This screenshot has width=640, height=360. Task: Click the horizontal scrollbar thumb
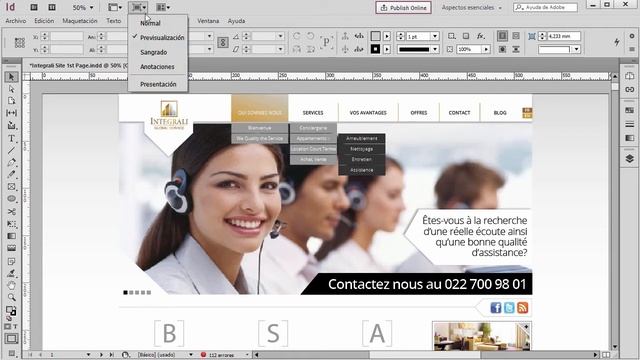(424, 355)
